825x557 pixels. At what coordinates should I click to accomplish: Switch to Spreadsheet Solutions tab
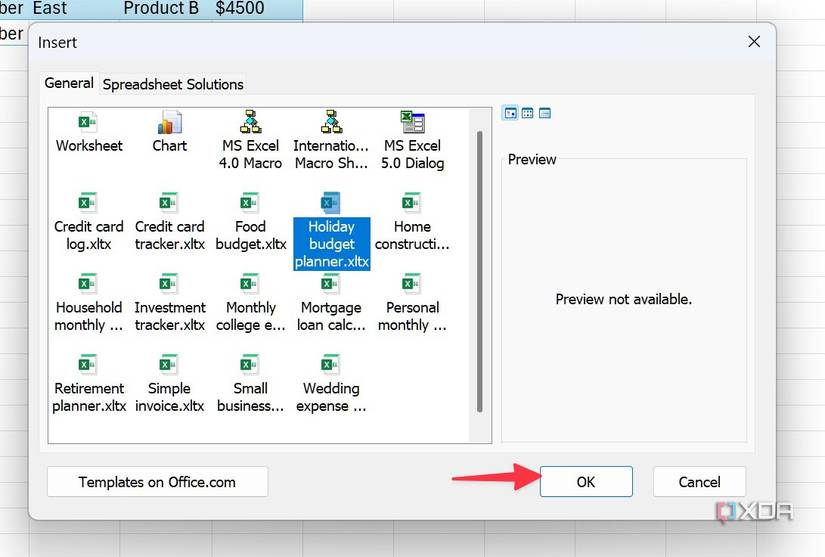[x=173, y=84]
